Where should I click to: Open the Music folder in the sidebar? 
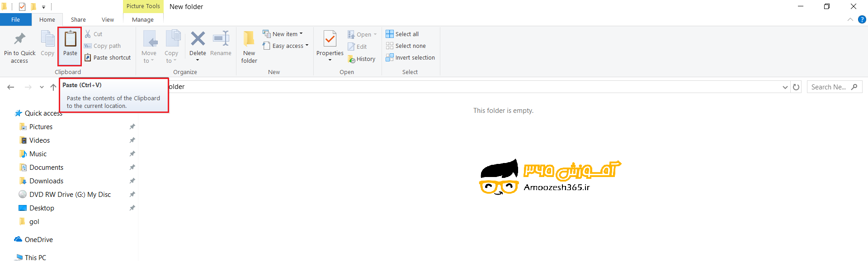pos(33,154)
